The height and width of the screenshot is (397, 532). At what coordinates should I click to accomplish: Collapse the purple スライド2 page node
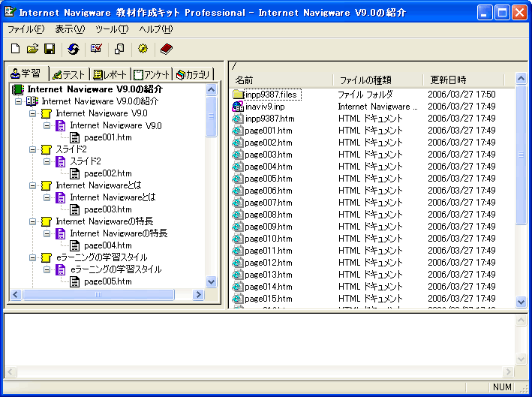[x=47, y=161]
